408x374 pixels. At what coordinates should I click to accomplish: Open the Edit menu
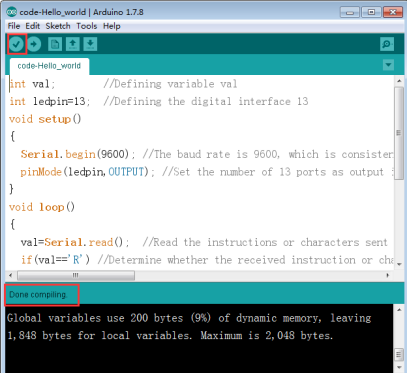coord(33,26)
